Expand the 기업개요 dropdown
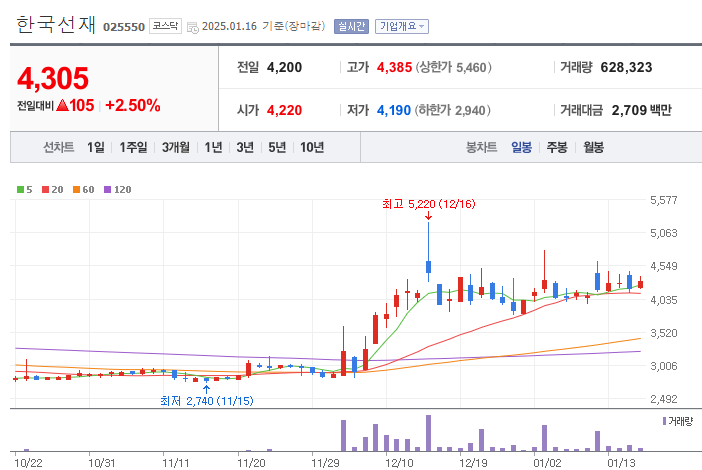702x470 pixels. (402, 26)
